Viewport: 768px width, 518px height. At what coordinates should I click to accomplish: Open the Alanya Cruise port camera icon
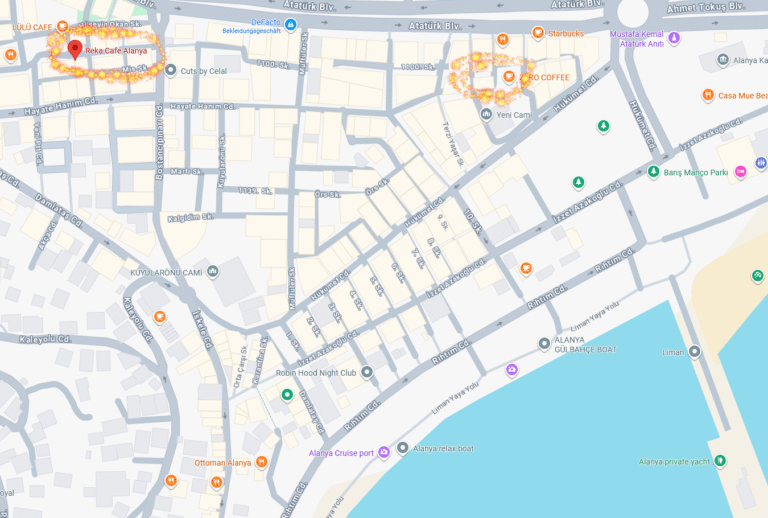point(384,452)
